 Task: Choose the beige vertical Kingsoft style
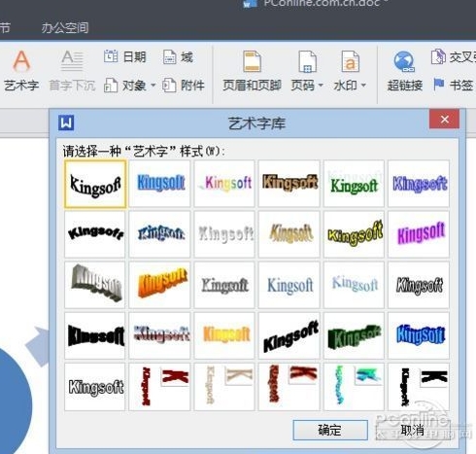pos(224,387)
